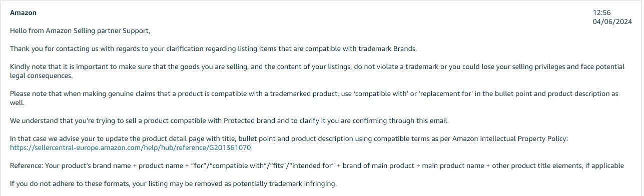Click the 'other product title elements, if applicable' text
This screenshot has height=196, width=644.
coord(558,166)
